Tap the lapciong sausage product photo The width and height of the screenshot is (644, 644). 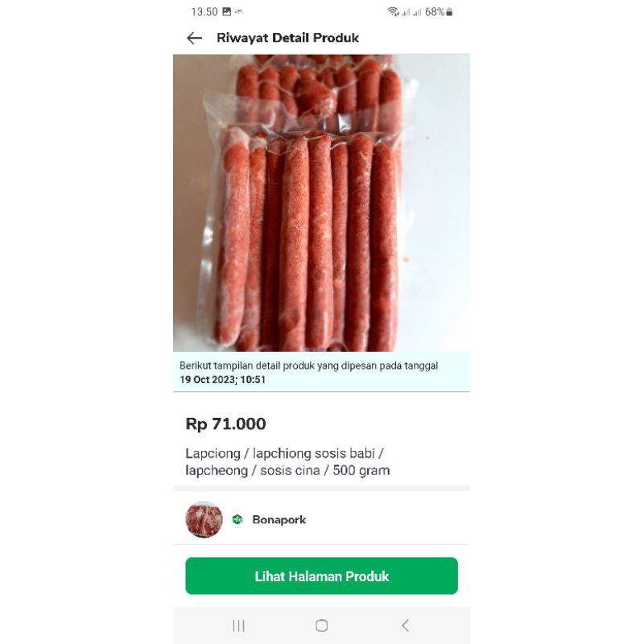click(x=321, y=203)
